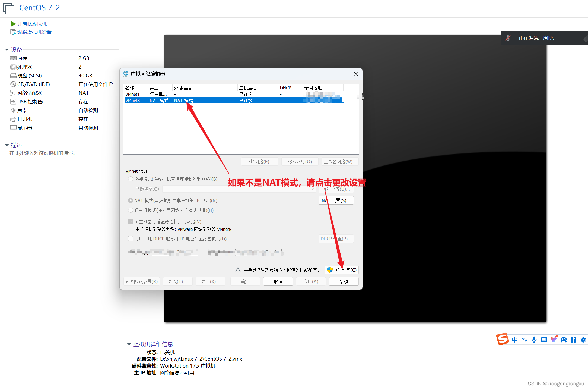
Task: Click the DHCP column header
Action: (x=290, y=88)
